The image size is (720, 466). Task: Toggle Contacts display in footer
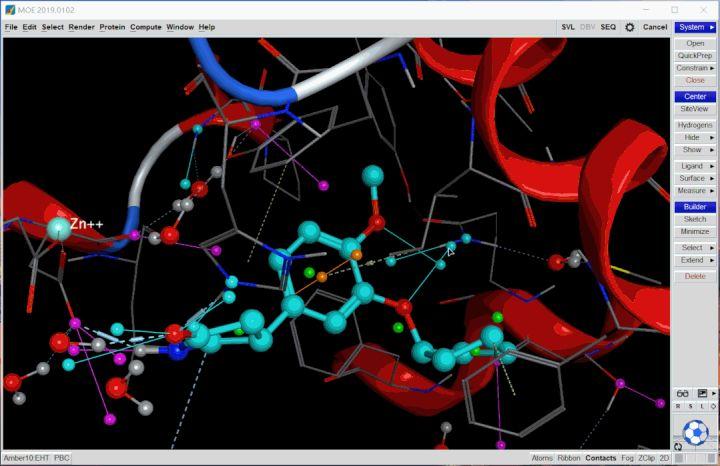point(601,458)
